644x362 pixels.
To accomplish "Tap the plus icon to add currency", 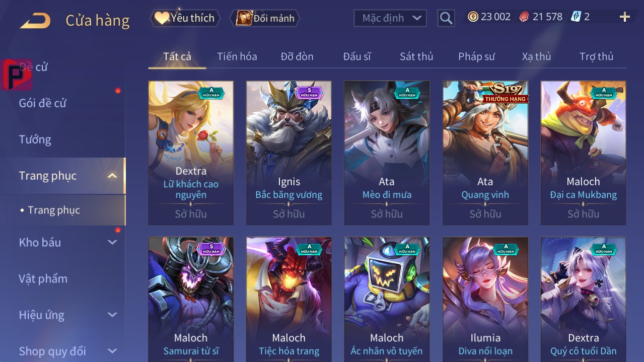I will click(x=625, y=17).
